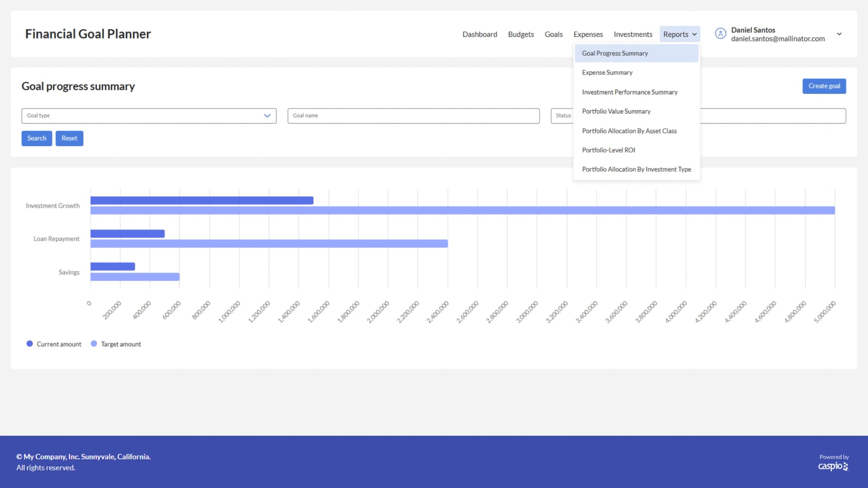Image resolution: width=868 pixels, height=488 pixels.
Task: Click the copyright My Company footer text
Action: click(84, 456)
